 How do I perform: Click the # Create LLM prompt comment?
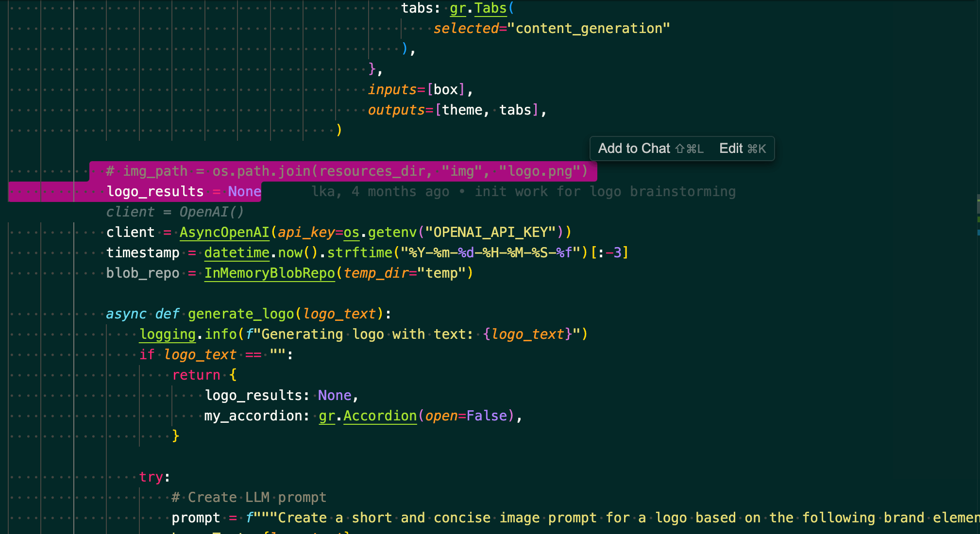(x=249, y=498)
